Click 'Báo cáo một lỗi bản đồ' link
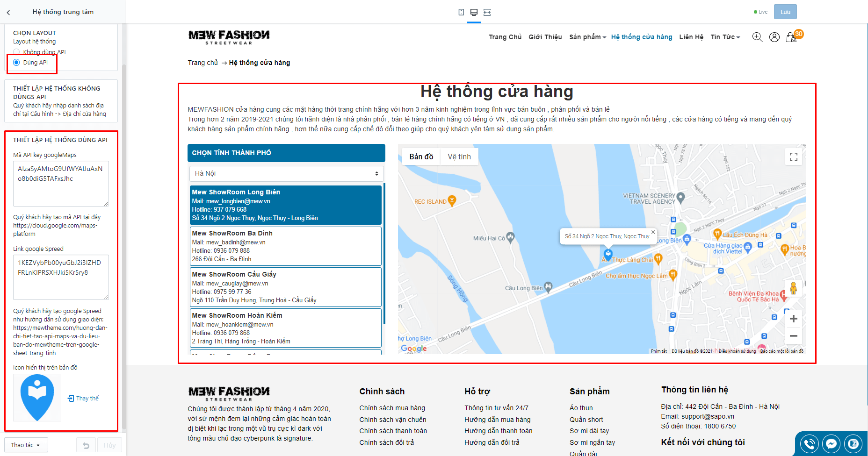This screenshot has height=456, width=868. (x=782, y=351)
